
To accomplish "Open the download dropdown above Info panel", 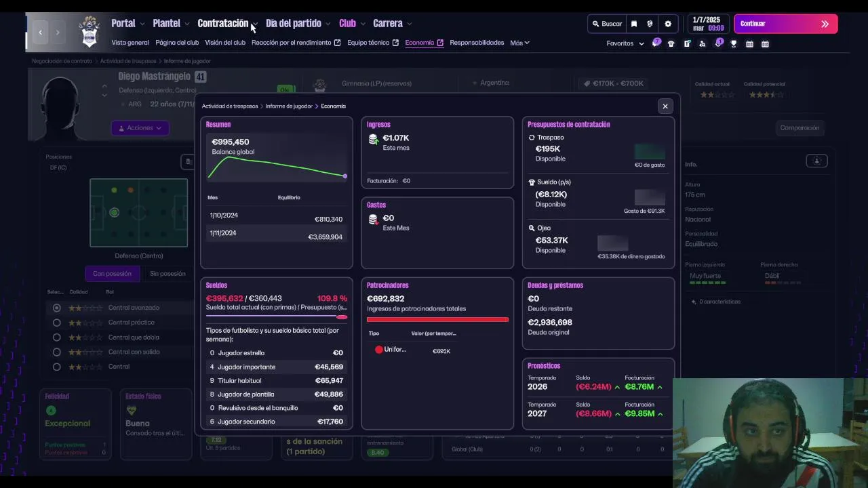I will (816, 161).
